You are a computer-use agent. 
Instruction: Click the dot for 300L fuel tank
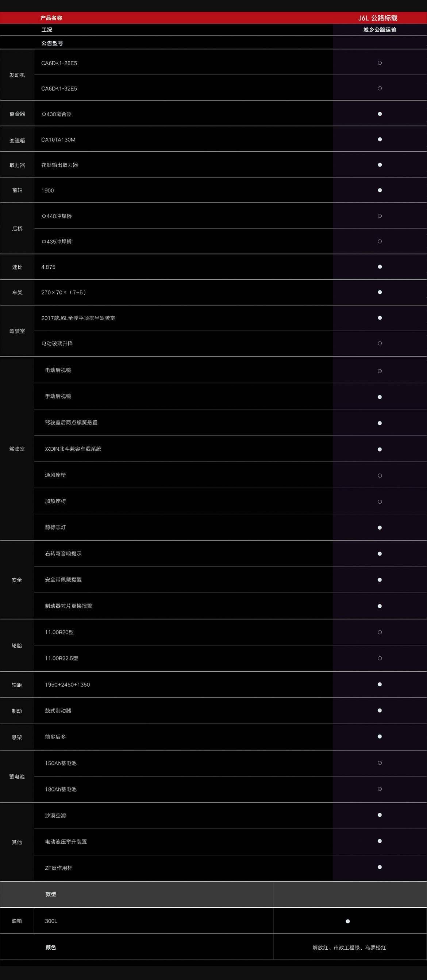[347, 921]
